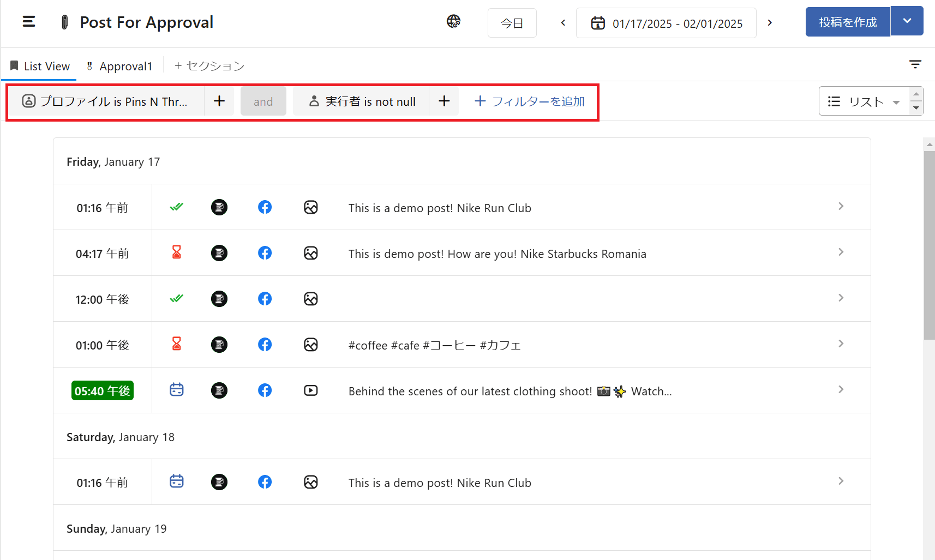Toggle the filter lines icon at right
This screenshot has width=935, height=560.
pos(915,64)
